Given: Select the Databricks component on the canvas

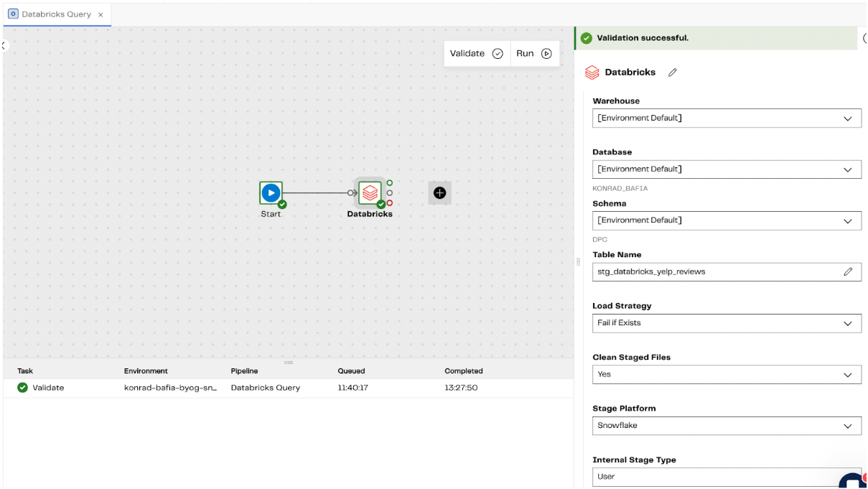Looking at the screenshot, I should (370, 191).
